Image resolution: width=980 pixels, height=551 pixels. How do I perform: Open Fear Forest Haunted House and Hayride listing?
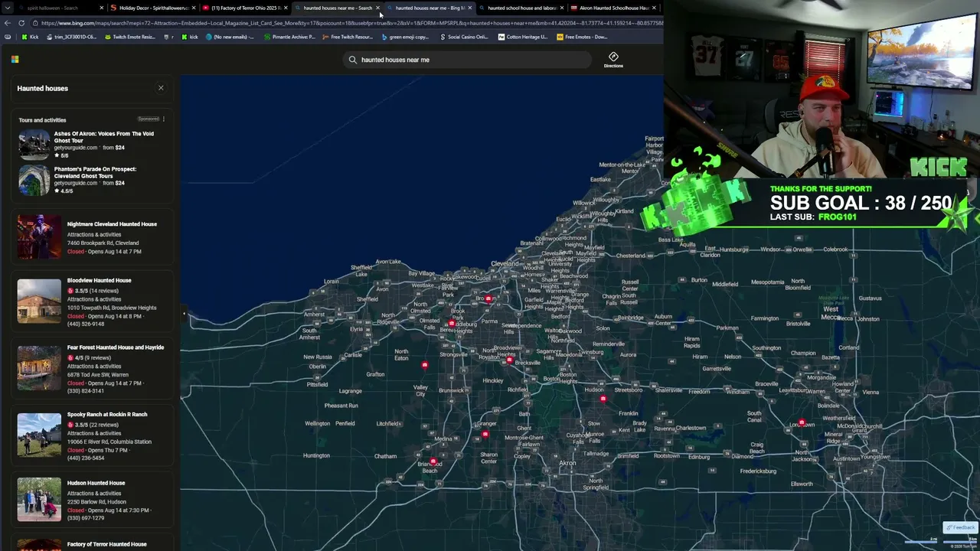click(x=116, y=347)
